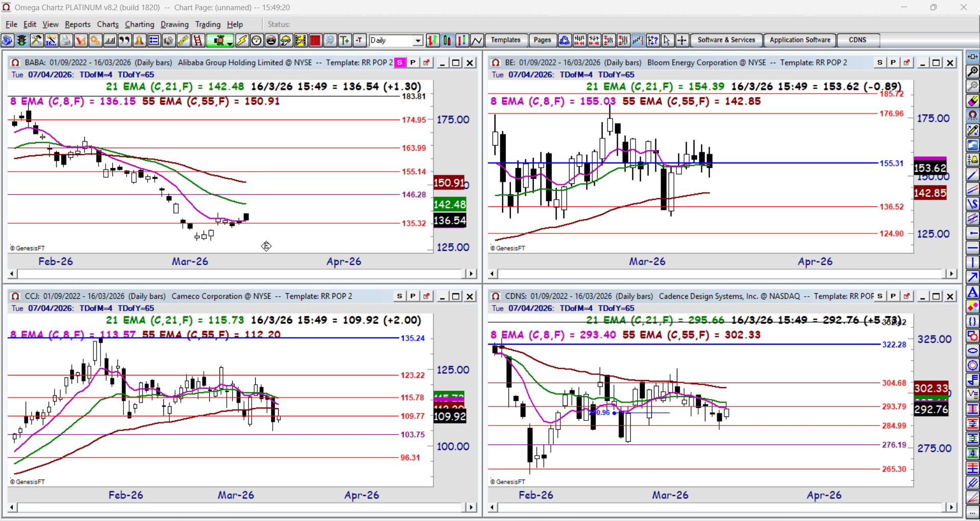This screenshot has height=521, width=980.
Task: Click the printer icon in toolbar
Action: click(x=66, y=40)
